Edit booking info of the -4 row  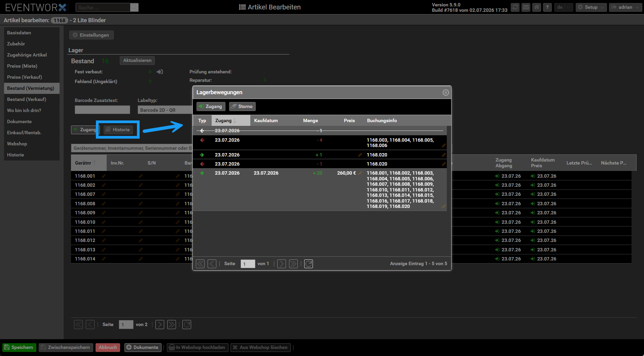pyautogui.click(x=444, y=145)
